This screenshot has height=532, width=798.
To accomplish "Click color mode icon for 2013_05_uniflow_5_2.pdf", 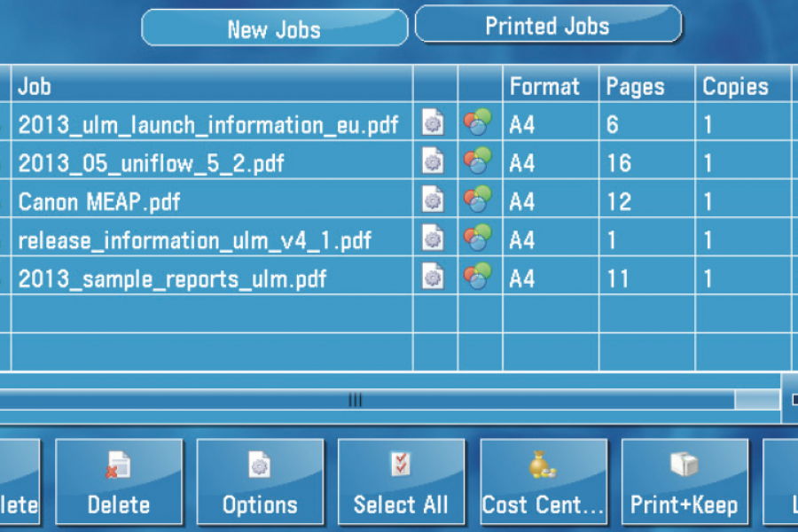I will (478, 163).
